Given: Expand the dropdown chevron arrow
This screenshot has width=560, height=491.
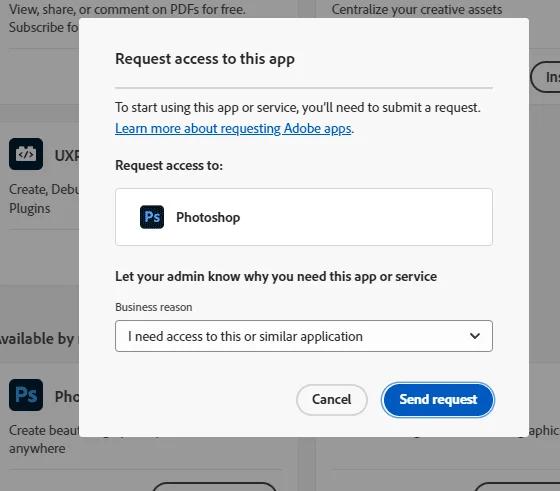Looking at the screenshot, I should click(x=475, y=336).
